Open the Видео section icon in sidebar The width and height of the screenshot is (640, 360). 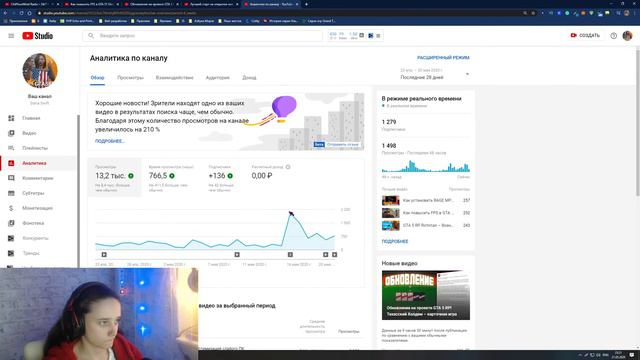click(x=11, y=133)
